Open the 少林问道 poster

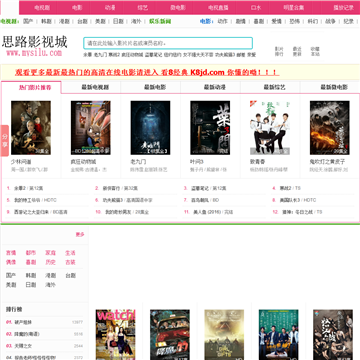click(31, 128)
